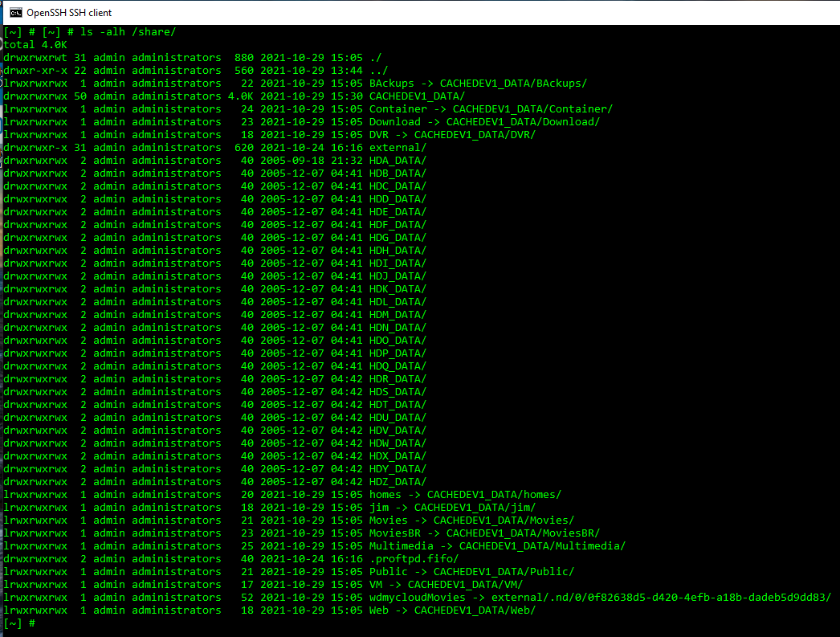This screenshot has width=840, height=637.
Task: Click the DVR symlink entry name
Action: [x=378, y=135]
